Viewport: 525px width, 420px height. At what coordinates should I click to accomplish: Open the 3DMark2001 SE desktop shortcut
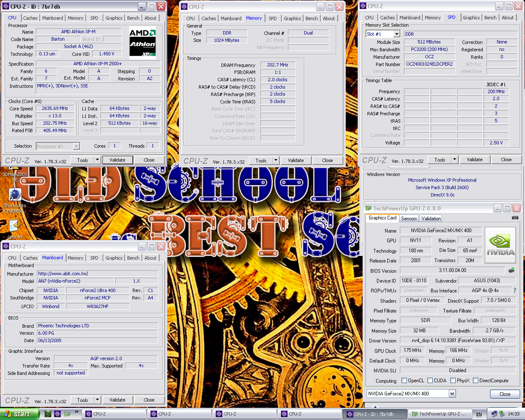(14, 174)
